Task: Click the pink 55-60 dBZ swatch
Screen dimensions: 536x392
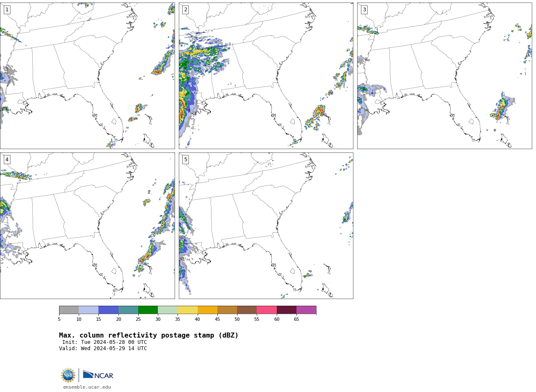Action: click(267, 310)
